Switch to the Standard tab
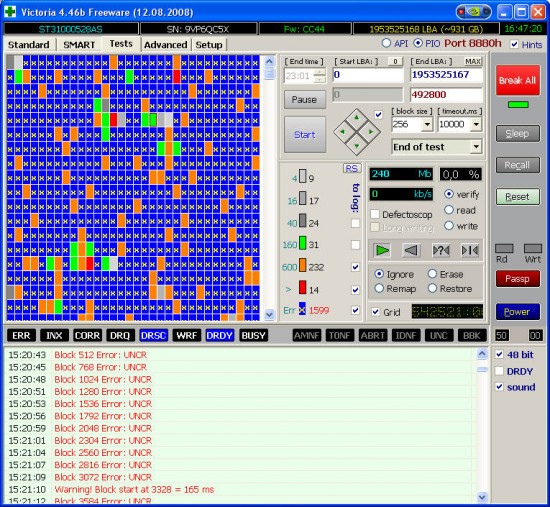 pyautogui.click(x=29, y=45)
